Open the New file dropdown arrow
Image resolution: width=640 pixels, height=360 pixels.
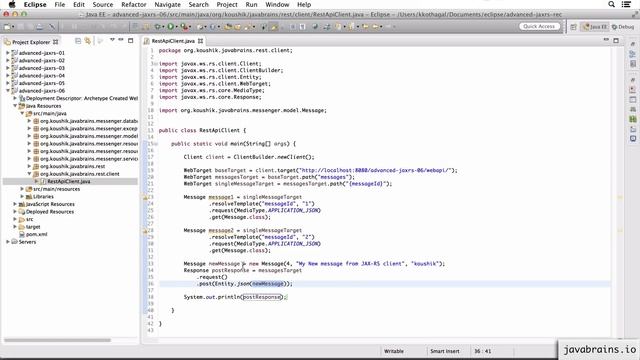(13, 27)
